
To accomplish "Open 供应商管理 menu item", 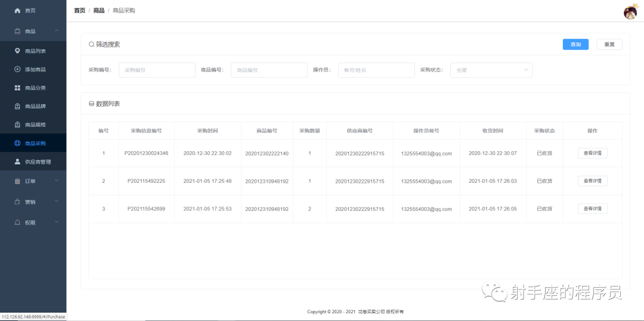I will [x=33, y=161].
